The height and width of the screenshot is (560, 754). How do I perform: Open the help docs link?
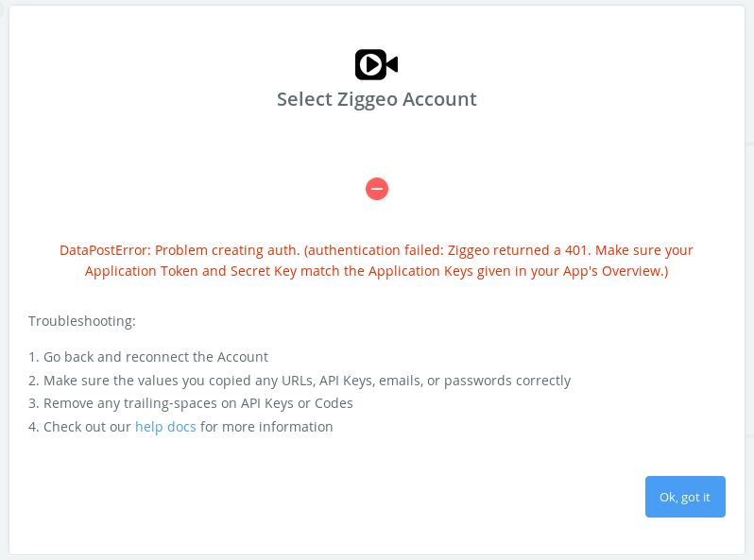point(165,427)
